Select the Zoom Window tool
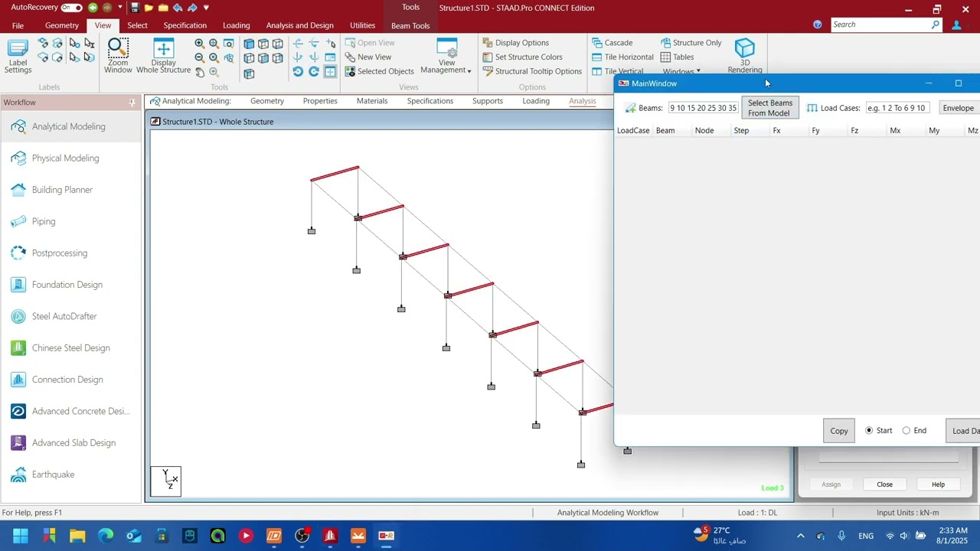The image size is (980, 551). 118,57
